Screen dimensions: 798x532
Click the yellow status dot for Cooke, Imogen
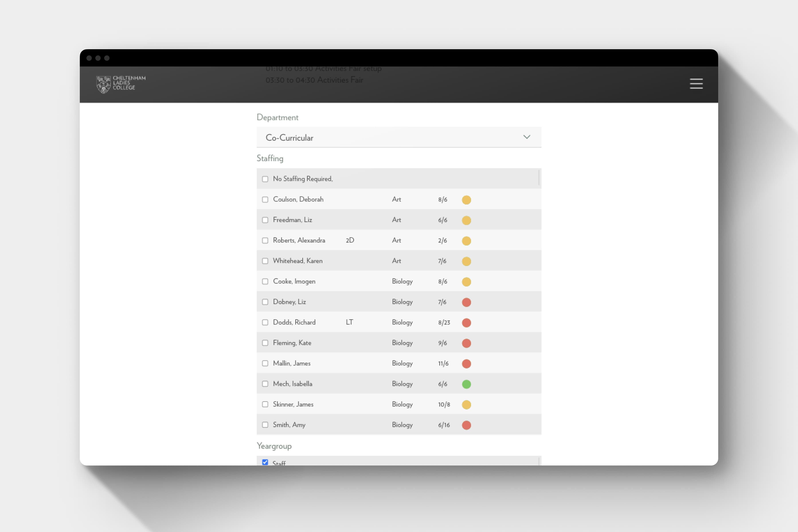click(x=466, y=282)
